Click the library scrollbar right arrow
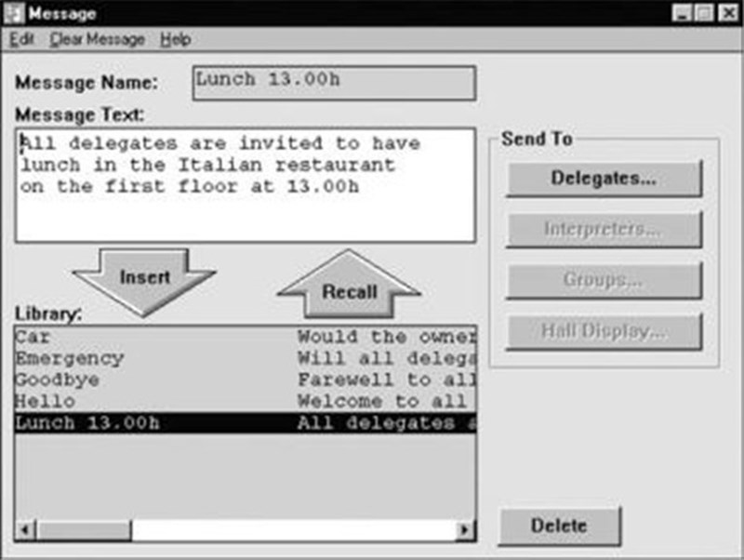The height and width of the screenshot is (560, 744). [x=464, y=530]
